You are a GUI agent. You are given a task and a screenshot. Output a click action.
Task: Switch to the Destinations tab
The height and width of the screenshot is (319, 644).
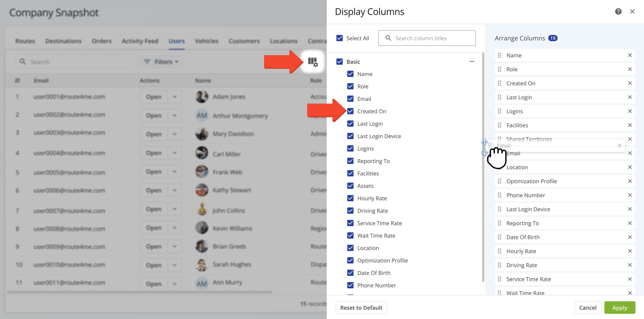click(x=63, y=41)
